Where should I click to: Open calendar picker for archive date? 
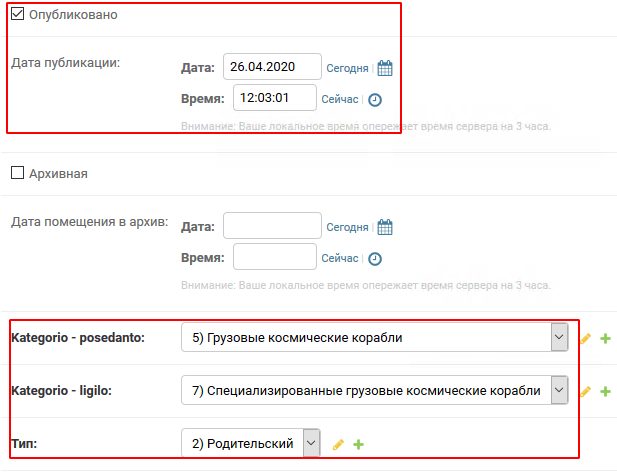click(385, 227)
